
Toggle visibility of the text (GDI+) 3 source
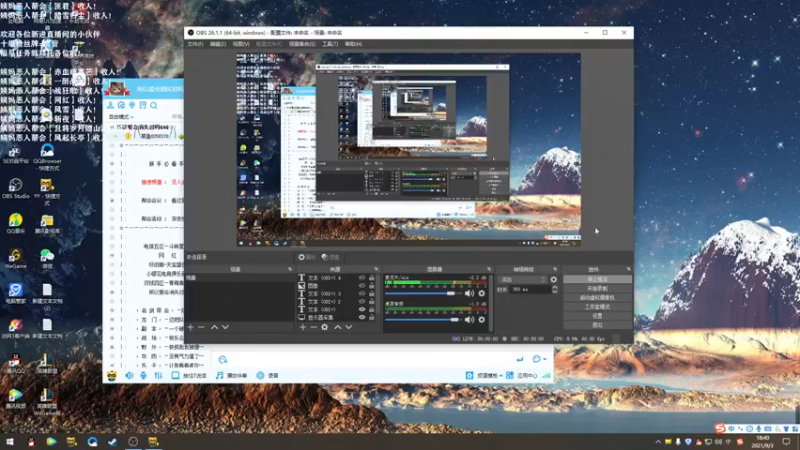pos(362,294)
